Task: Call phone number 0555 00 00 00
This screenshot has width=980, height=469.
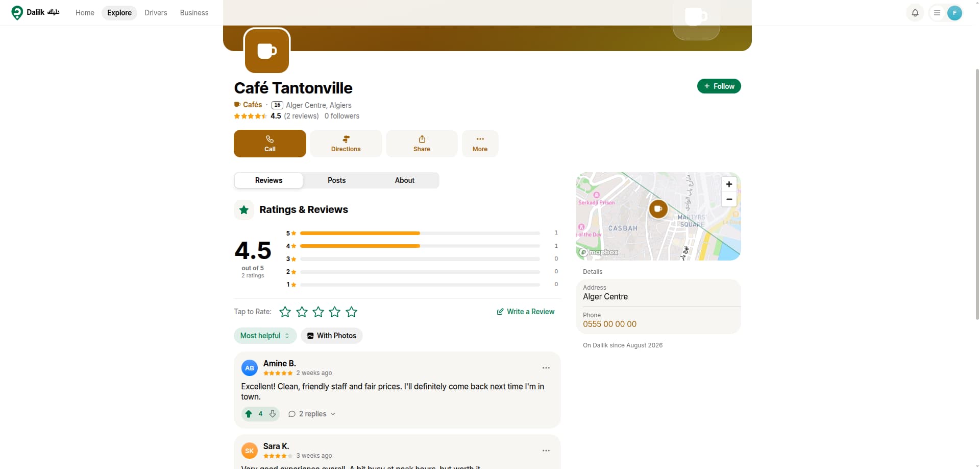Action: [609, 324]
